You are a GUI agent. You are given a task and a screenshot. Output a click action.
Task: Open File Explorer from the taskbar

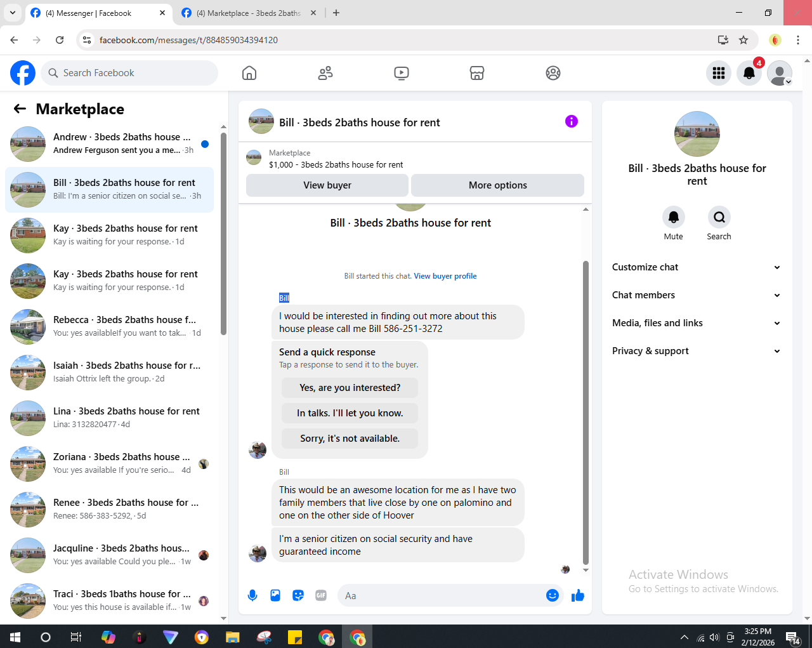233,637
